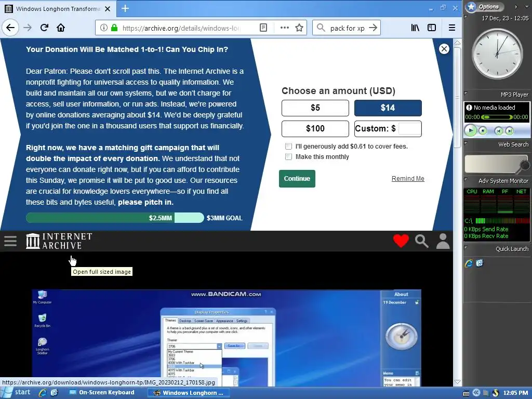Skip to next track in MP3 Player

[x=509, y=130]
